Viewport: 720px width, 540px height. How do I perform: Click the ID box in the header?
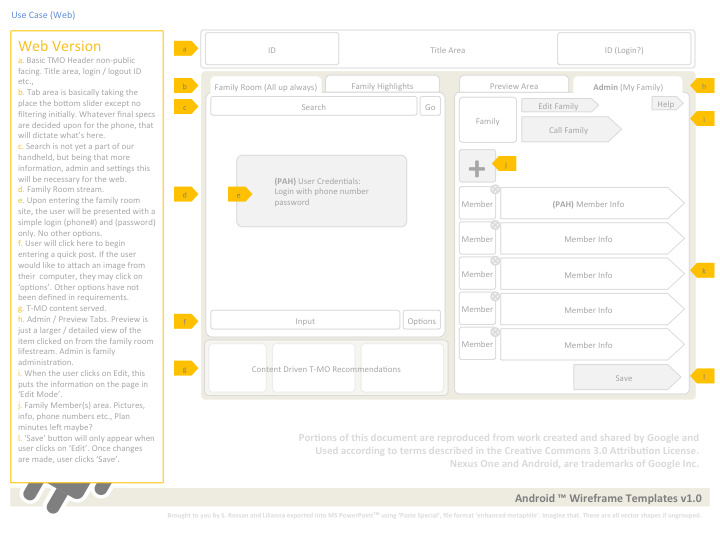272,50
